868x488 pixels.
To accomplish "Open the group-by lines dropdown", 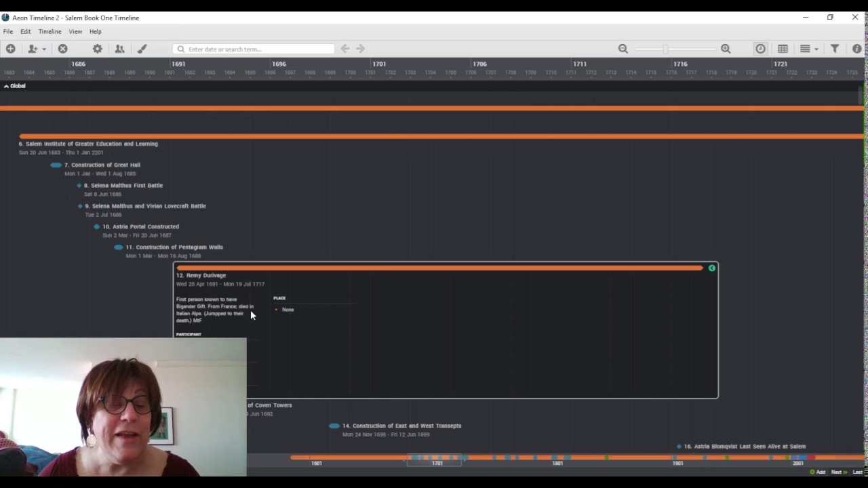I will (x=808, y=49).
